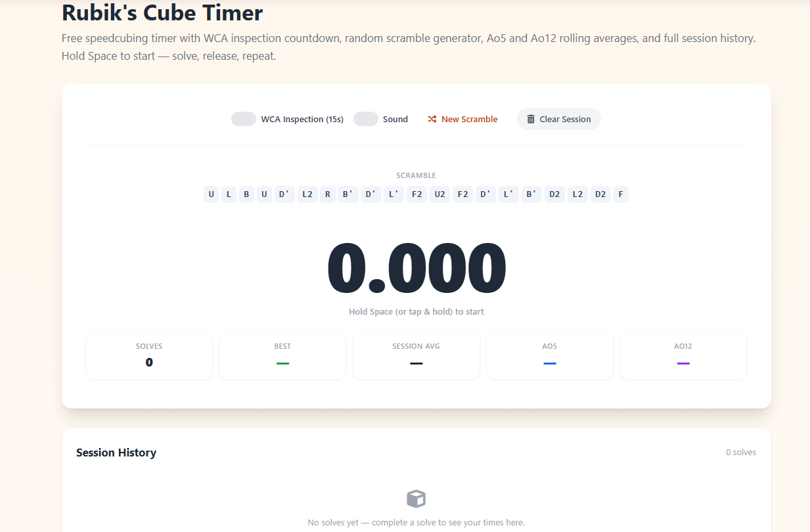Click the cube icon in Session History
Screen dimensions: 810x532
tap(416, 499)
